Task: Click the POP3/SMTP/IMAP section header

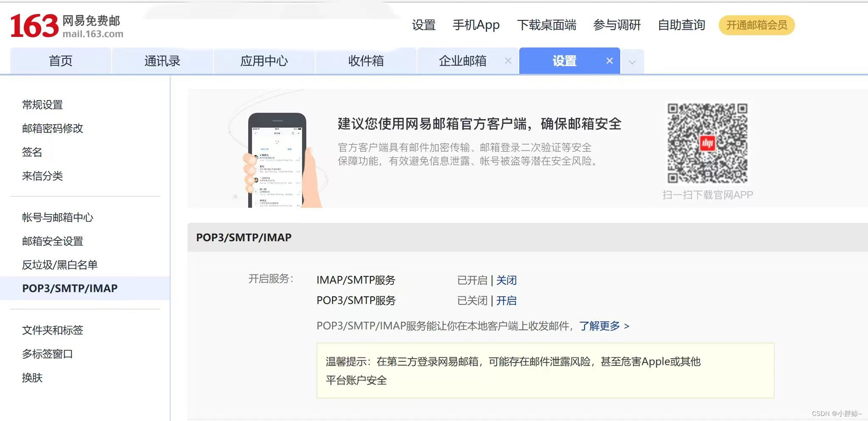Action: [x=528, y=237]
